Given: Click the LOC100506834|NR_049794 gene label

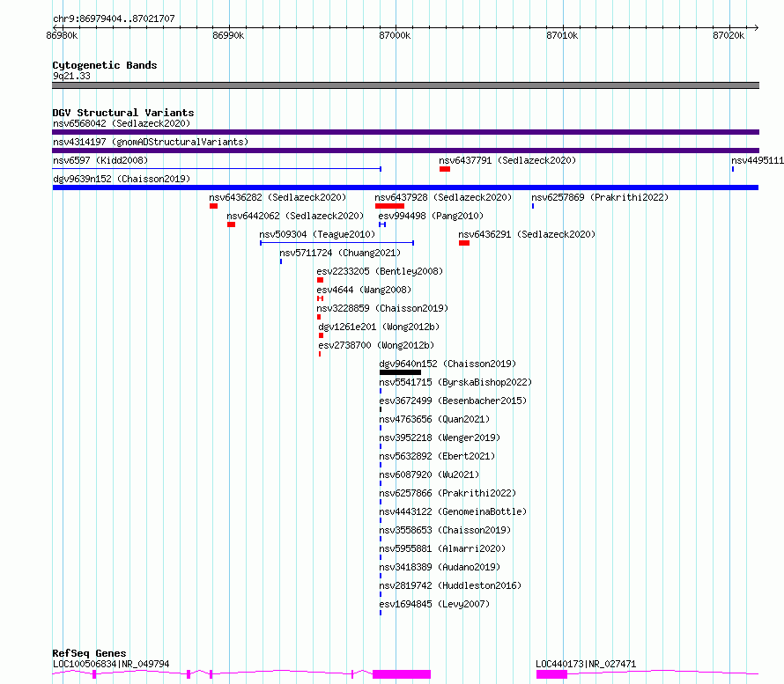Looking at the screenshot, I should [x=111, y=664].
